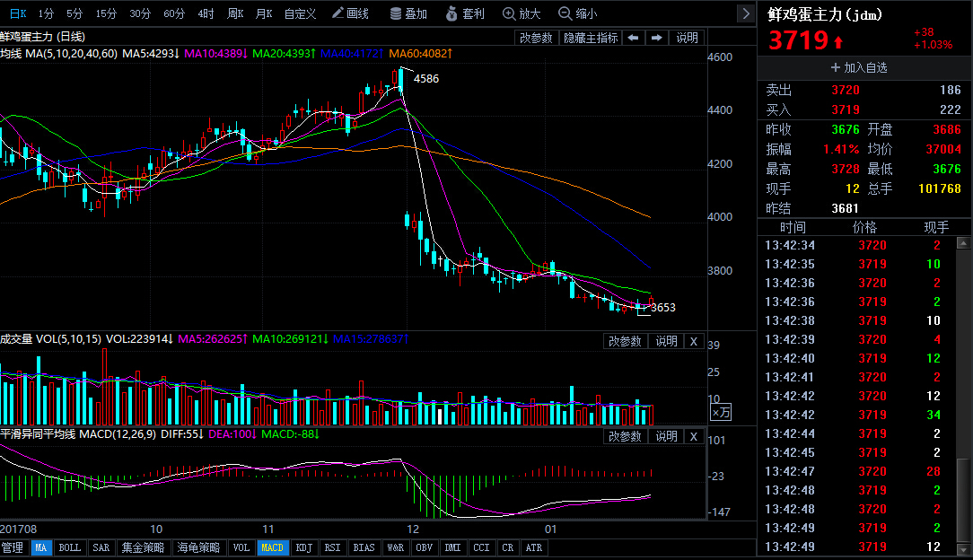This screenshot has width=973, height=560.
Task: Click 改参数 in the volume panel
Action: (x=625, y=341)
